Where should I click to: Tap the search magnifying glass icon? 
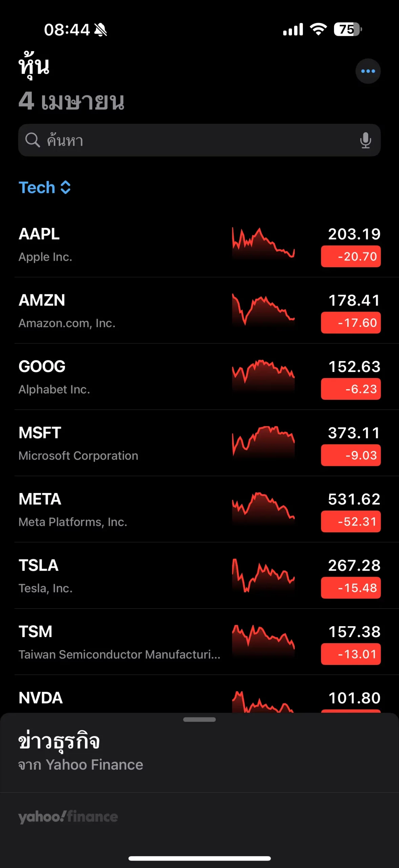[33, 140]
